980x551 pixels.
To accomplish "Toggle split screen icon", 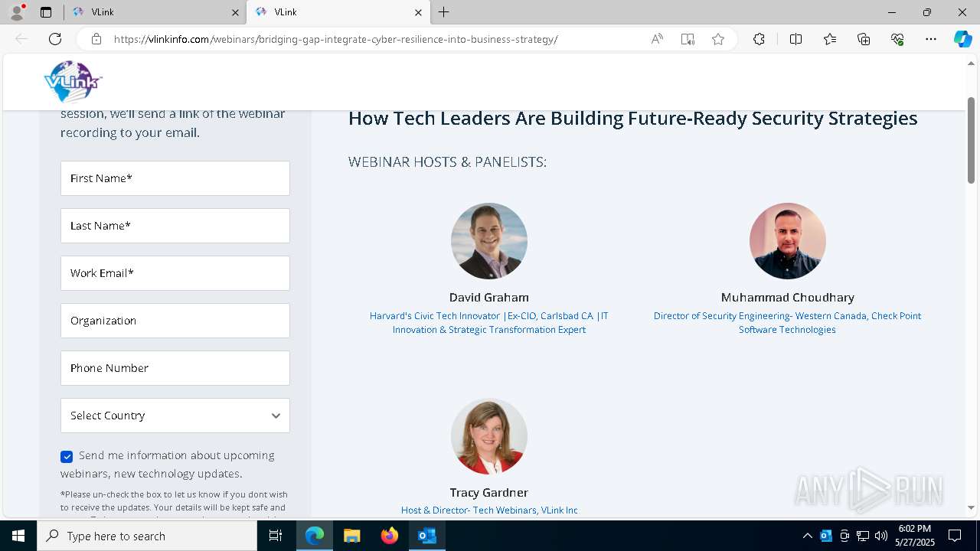I will pyautogui.click(x=795, y=39).
